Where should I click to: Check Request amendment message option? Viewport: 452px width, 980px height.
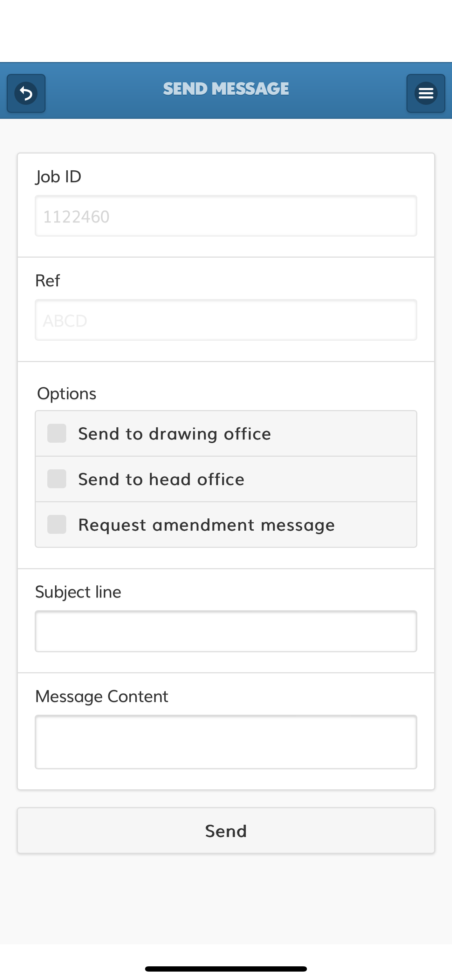click(x=57, y=525)
